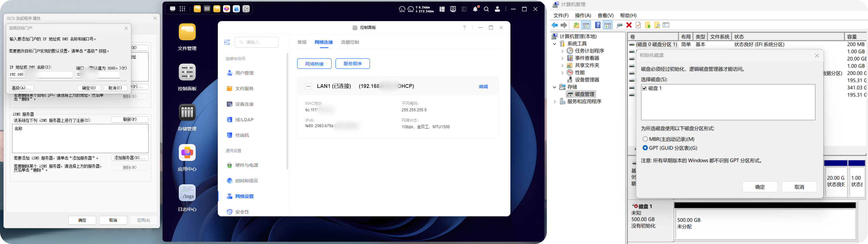Click the control panel search box 请输入
Viewport: 868px width, 244px height.
[256, 43]
